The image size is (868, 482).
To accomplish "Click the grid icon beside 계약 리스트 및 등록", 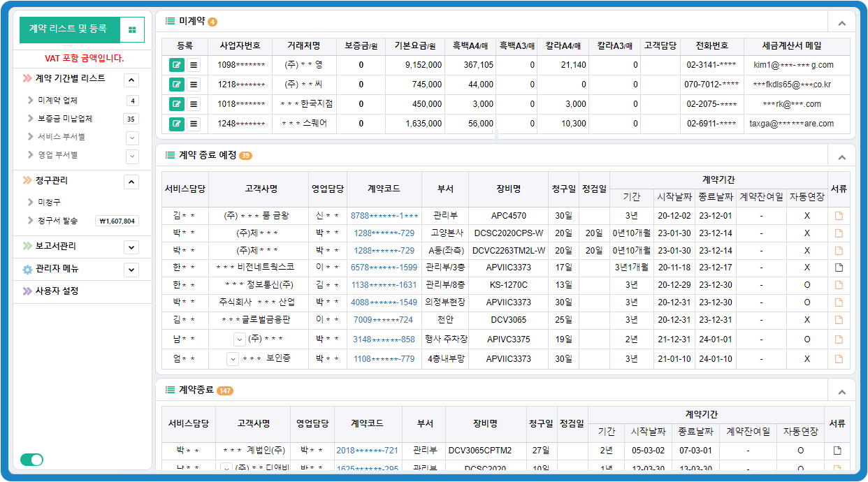I will click(132, 29).
